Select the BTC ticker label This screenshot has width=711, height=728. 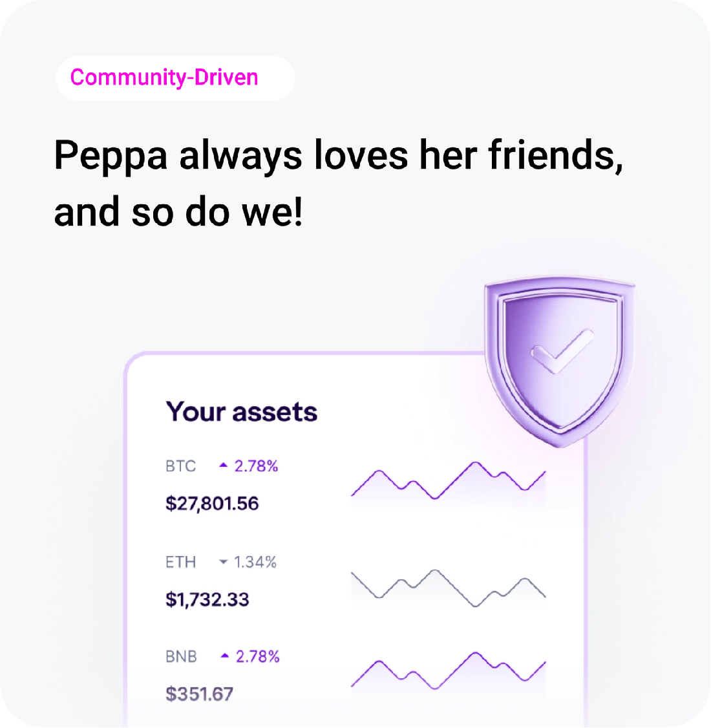point(181,466)
